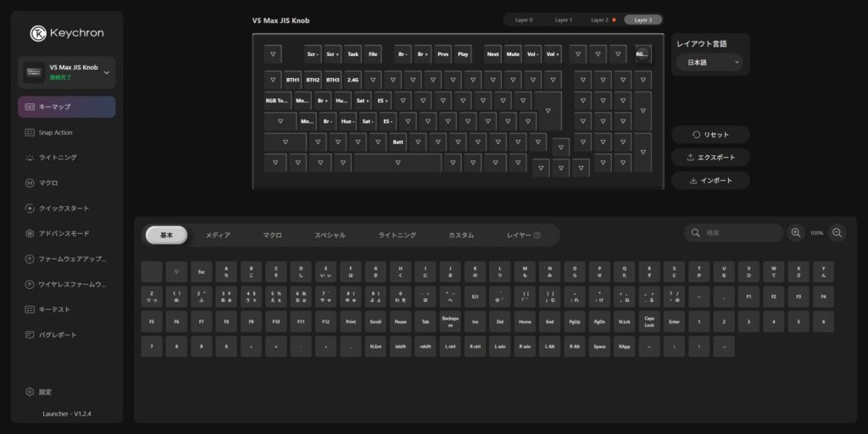
Task: Click the zoom in magnifier icon
Action: click(x=796, y=232)
